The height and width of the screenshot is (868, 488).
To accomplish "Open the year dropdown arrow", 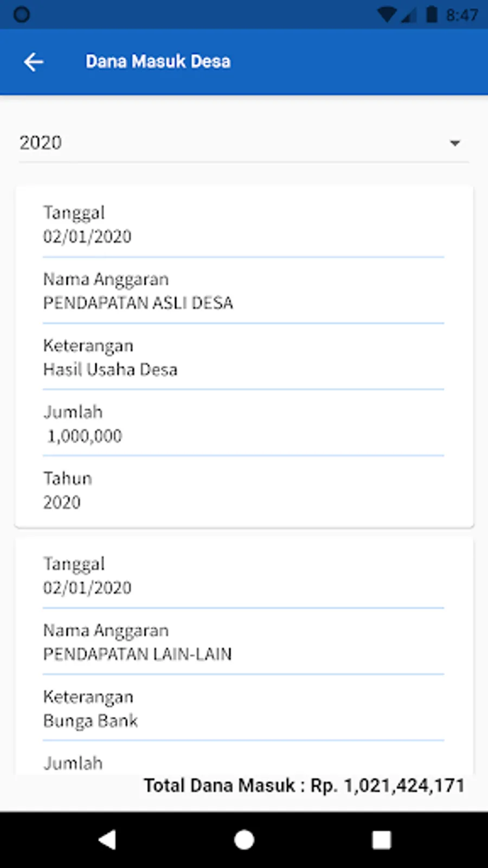I will [x=455, y=143].
